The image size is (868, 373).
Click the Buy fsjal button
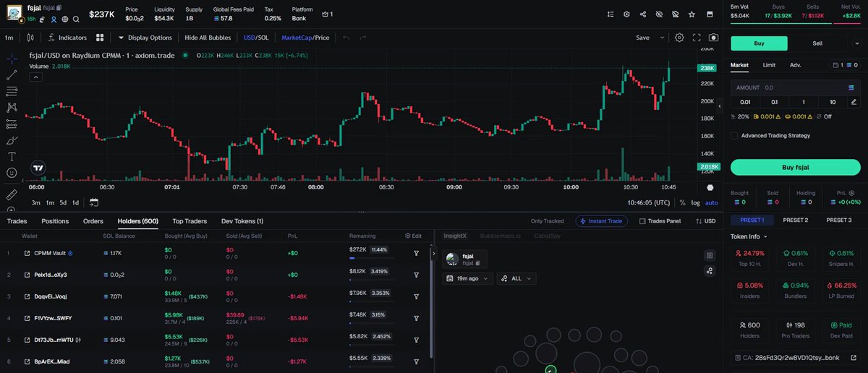[795, 167]
